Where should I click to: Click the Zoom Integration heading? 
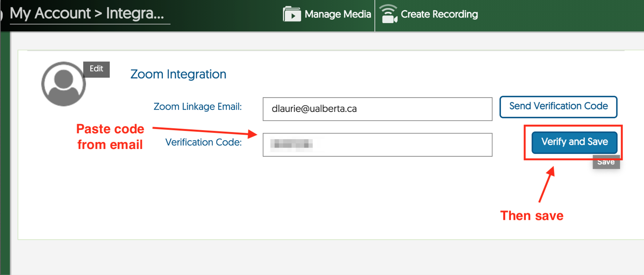(178, 74)
